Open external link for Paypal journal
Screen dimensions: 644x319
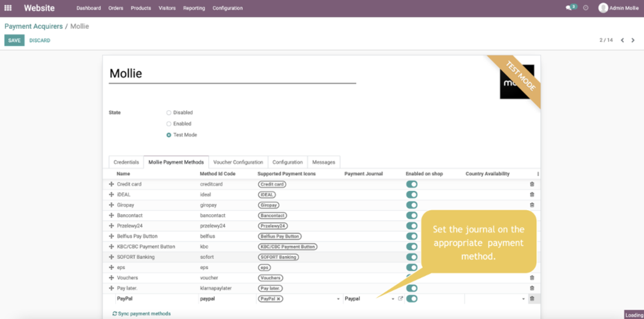[x=400, y=299]
